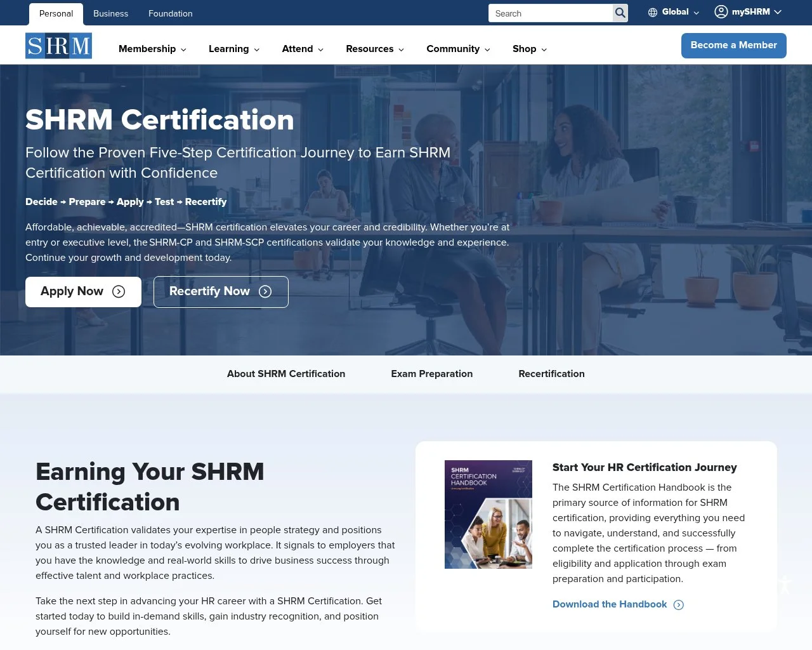This screenshot has height=650, width=812.
Task: Click the arrow circle on Apply Now
Action: (x=119, y=291)
